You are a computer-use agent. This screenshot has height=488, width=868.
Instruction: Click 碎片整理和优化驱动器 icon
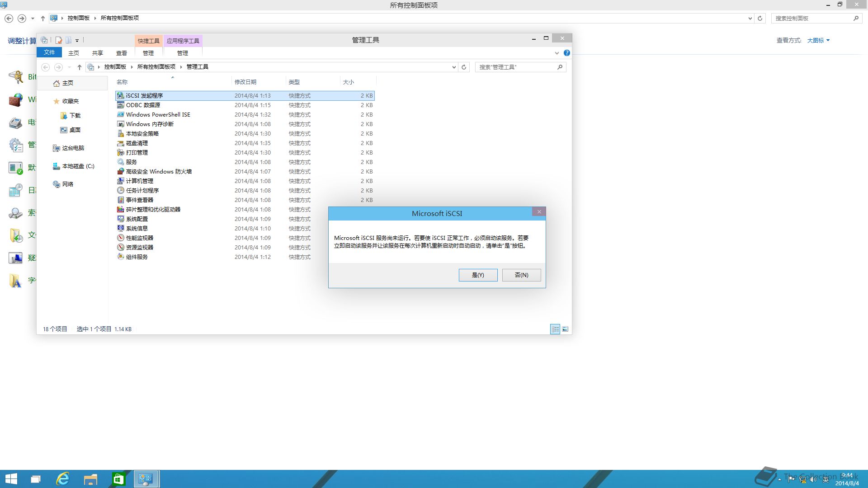pos(120,209)
